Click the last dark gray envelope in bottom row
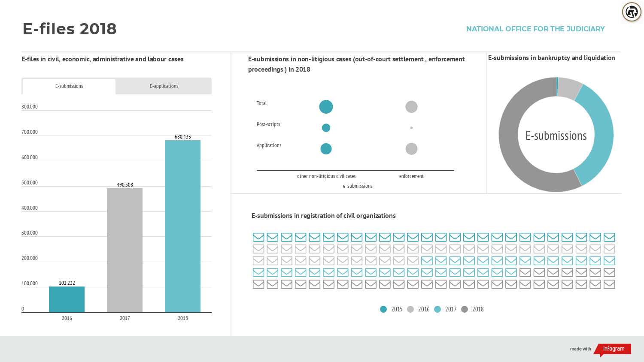Screen dimensions: 644x362 pyautogui.click(x=609, y=284)
